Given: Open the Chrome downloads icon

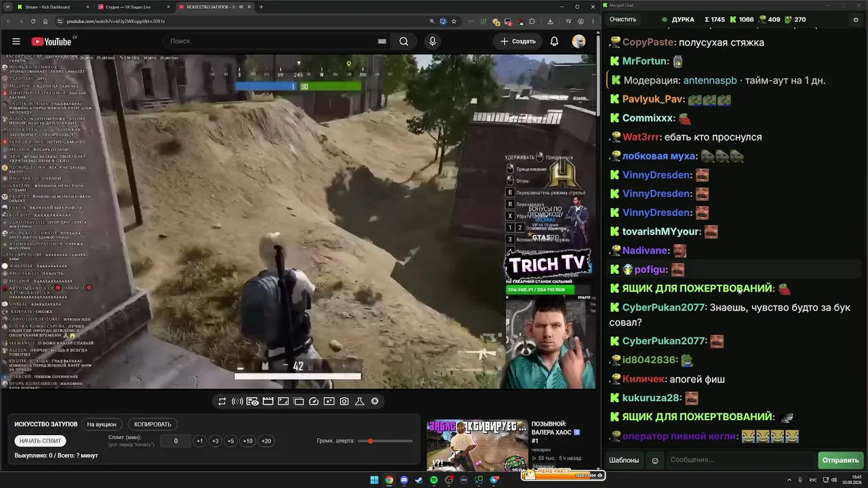Looking at the screenshot, I should pos(550,21).
